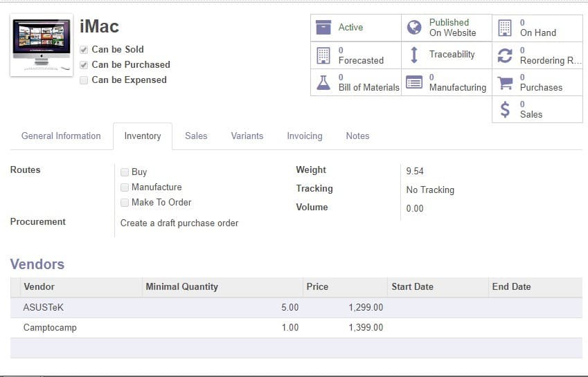Screen dimensions: 588x377
Task: Click the iMac product image thumbnail
Action: tap(42, 45)
